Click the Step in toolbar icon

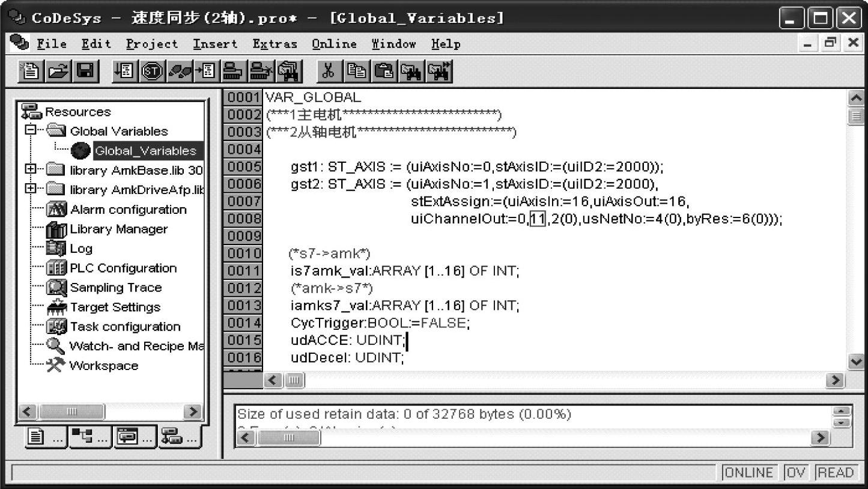click(205, 71)
